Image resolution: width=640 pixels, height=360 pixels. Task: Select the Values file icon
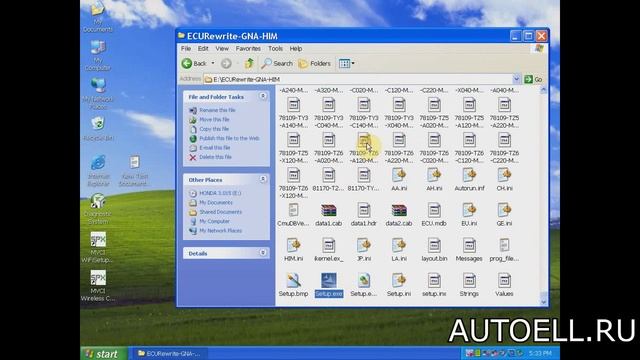tap(504, 281)
